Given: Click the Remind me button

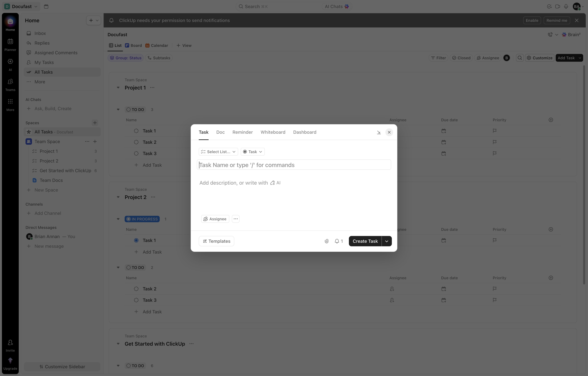Looking at the screenshot, I should (557, 20).
